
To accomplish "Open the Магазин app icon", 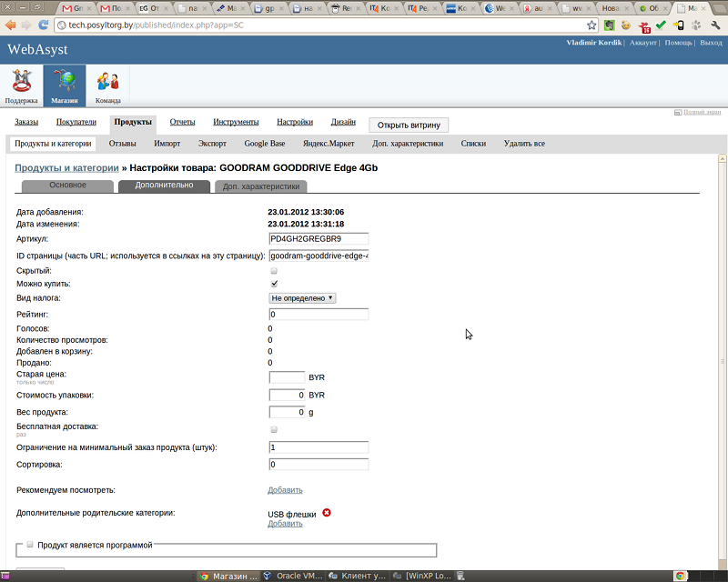I will [65, 85].
